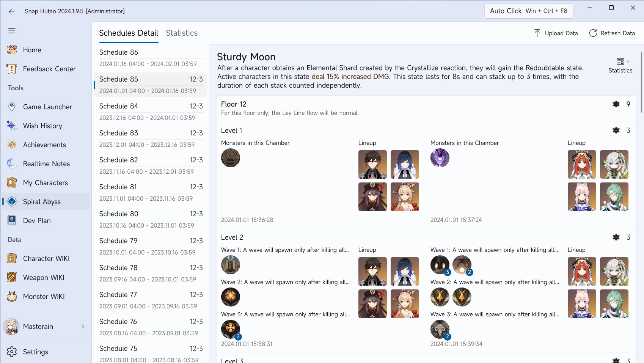Viewport: 644px width, 363px height.
Task: Click Level 1 right lineup red-haired character portrait
Action: [582, 164]
